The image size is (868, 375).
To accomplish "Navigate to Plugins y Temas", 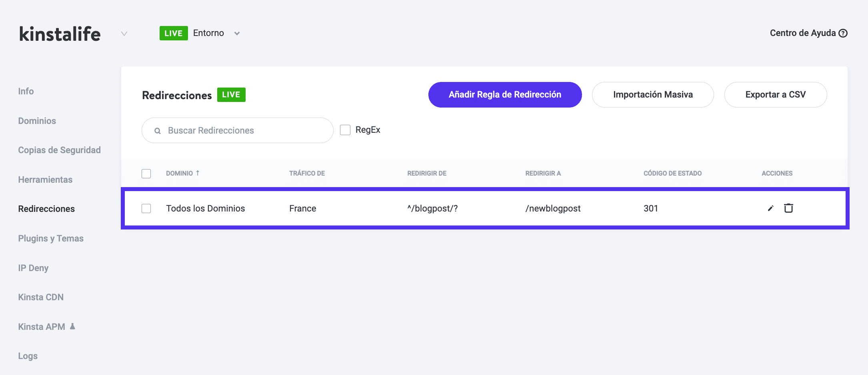I will click(x=50, y=238).
